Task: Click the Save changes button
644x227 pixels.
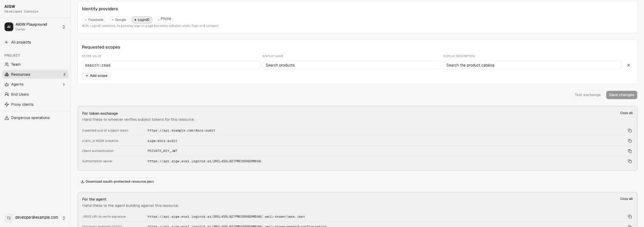Action: 621,95
